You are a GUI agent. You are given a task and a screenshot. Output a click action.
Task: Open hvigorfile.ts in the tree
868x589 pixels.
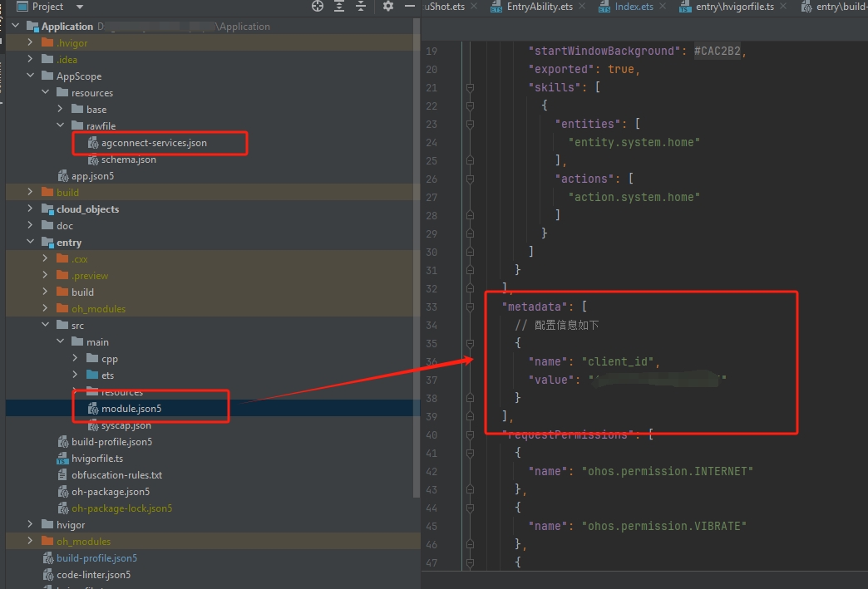tap(97, 458)
